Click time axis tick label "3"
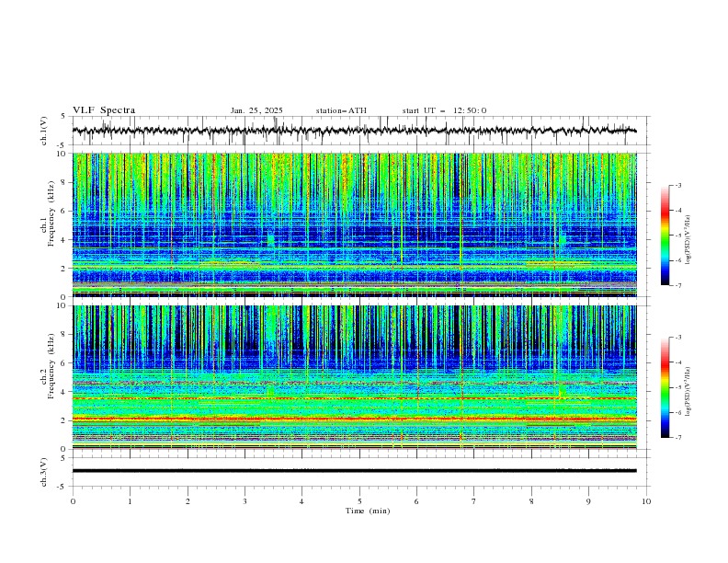728x563 pixels. point(245,501)
